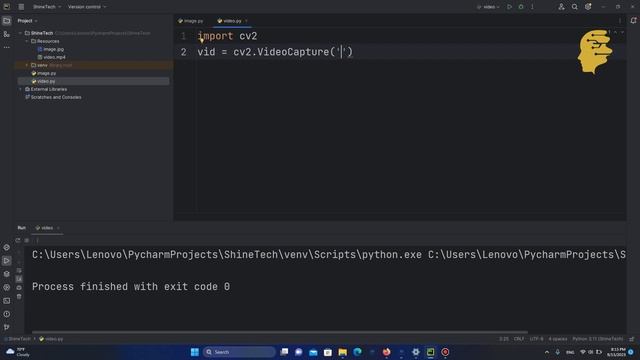Screen dimensions: 640x360
Task: Open the main menu hamburger icon
Action: [21, 7]
